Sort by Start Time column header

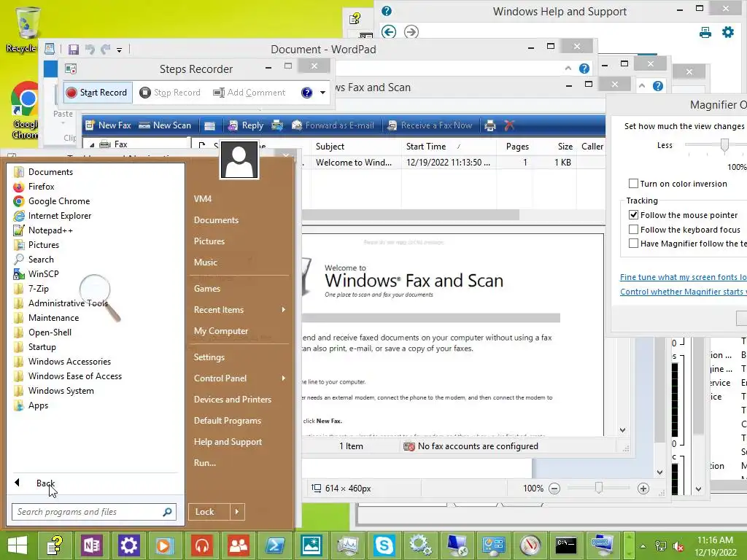point(426,147)
